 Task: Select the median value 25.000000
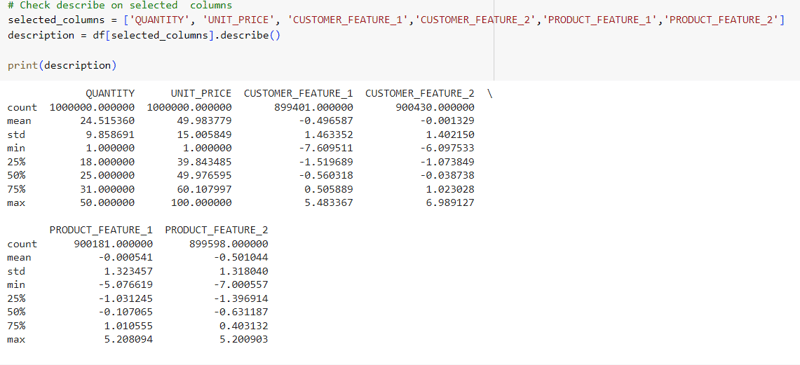pyautogui.click(x=107, y=176)
